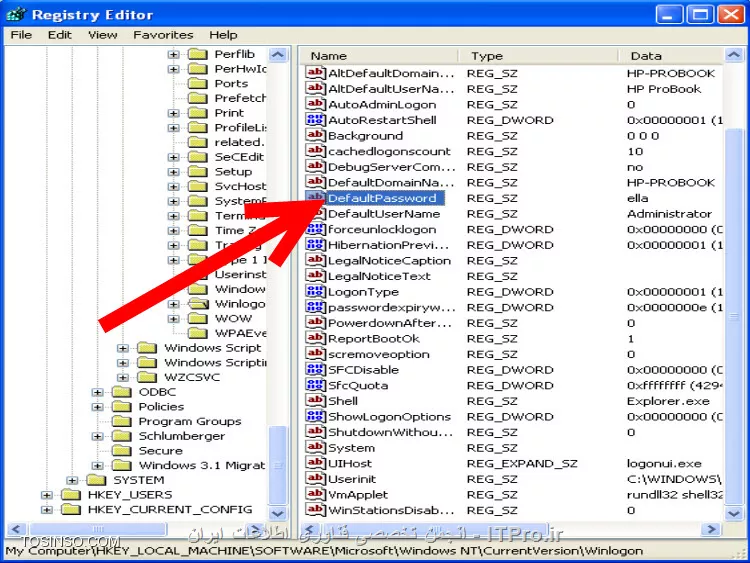This screenshot has height=563, width=750.
Task: Click the SfcQuota DWORD value icon
Action: pos(315,385)
